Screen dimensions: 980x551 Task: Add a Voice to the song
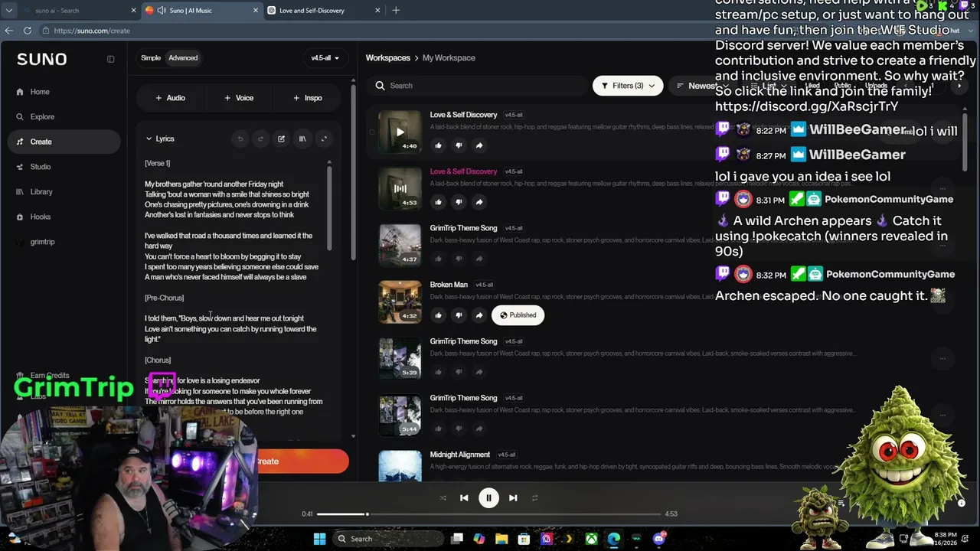(x=239, y=98)
